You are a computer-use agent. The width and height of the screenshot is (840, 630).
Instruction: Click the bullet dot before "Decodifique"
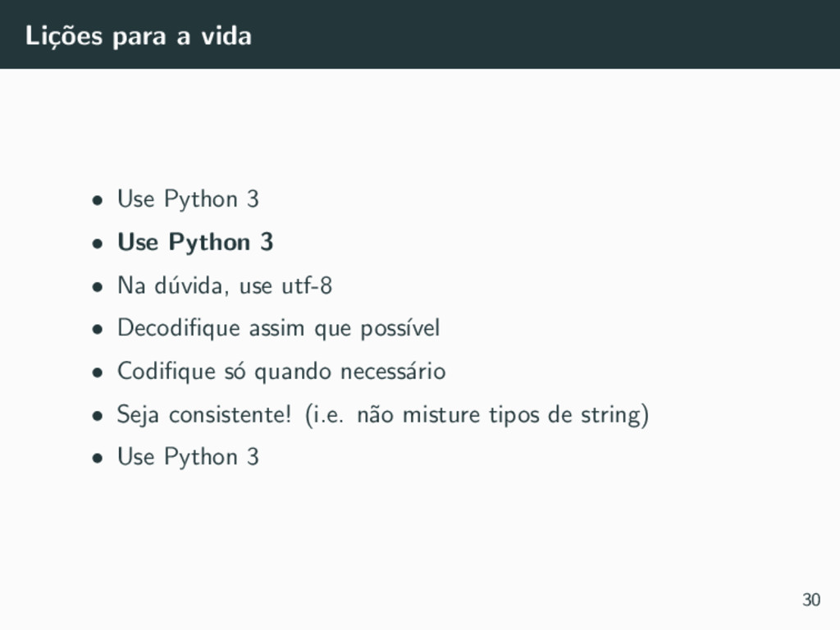[97, 330]
